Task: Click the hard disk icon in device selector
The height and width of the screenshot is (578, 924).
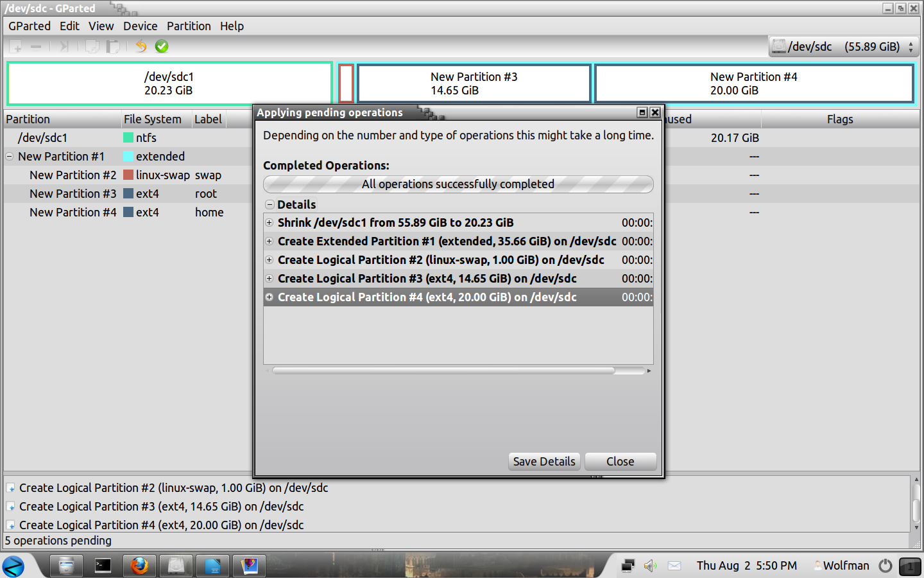Action: [x=778, y=46]
